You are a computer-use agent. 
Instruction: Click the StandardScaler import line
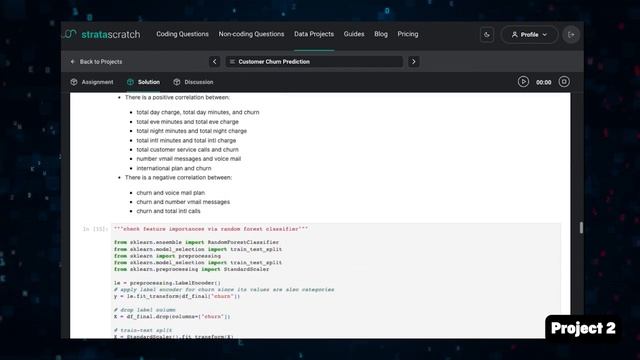[x=191, y=269]
